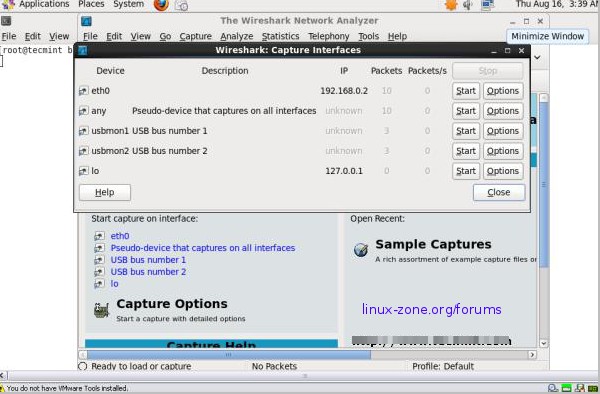Click the Help button in Capture Interfaces dialog
Image resolution: width=600 pixels, height=394 pixels.
(104, 192)
